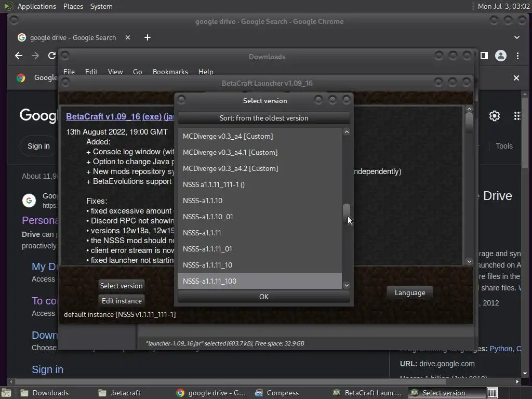Reload the page in Chrome
Screen dimensions: 532x399
pos(51,56)
